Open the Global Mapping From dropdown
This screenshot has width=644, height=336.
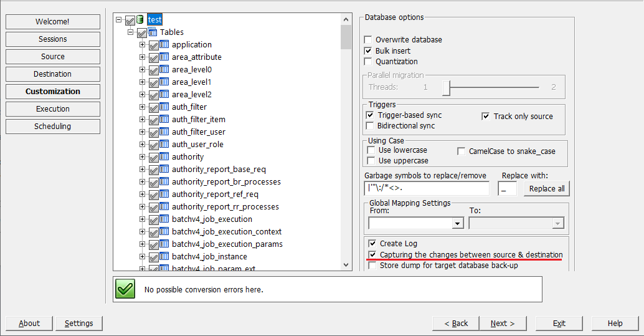pos(457,223)
